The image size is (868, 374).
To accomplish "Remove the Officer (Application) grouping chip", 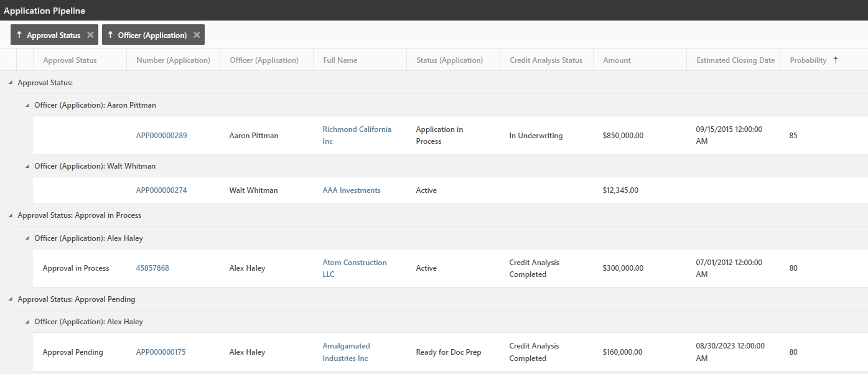I will (x=197, y=35).
